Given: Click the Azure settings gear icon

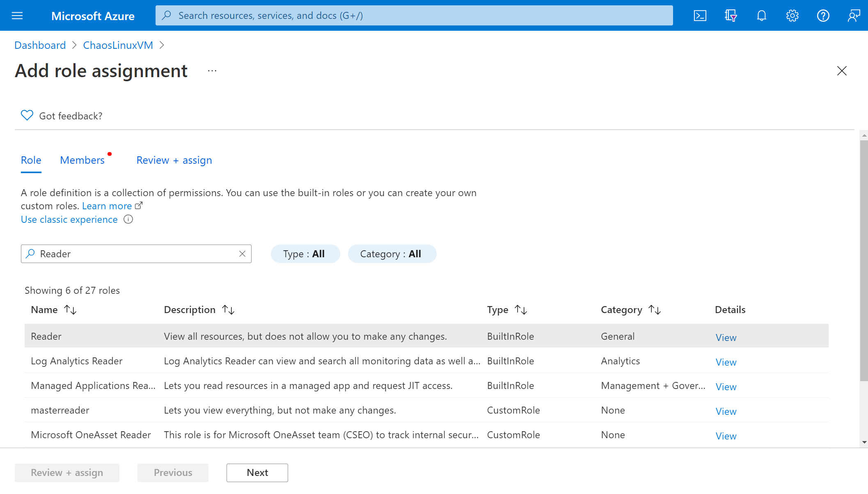Looking at the screenshot, I should (x=792, y=15).
